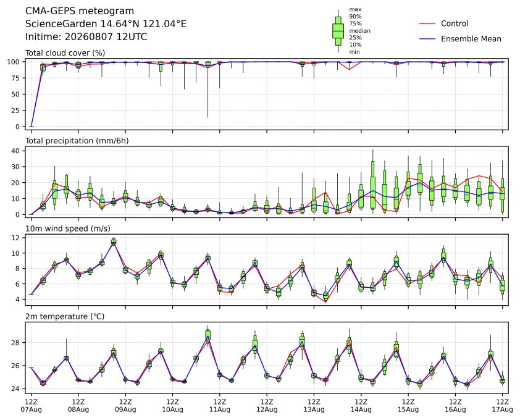This screenshot has height=420, width=520.
Task: Click the 'Ensemble Mean' legend label
Action: [471, 39]
